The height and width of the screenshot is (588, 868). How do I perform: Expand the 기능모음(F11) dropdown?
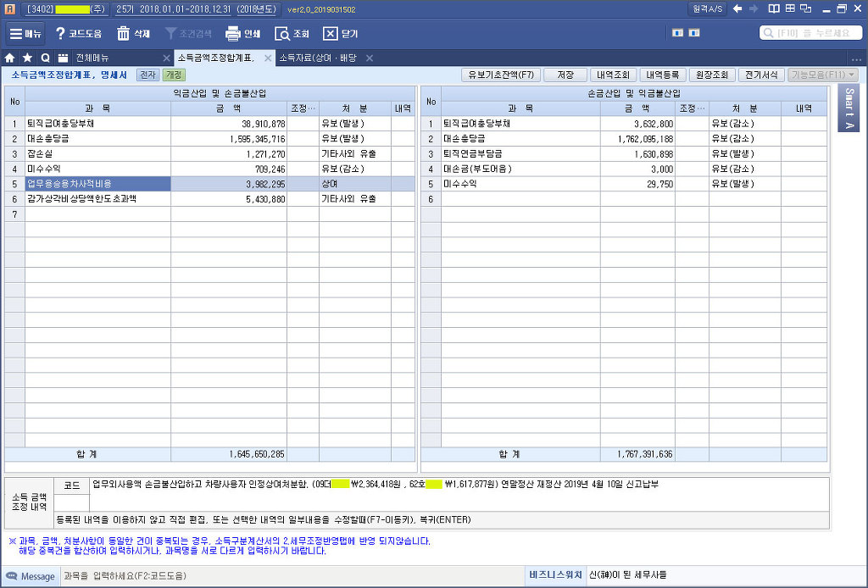pyautogui.click(x=823, y=75)
